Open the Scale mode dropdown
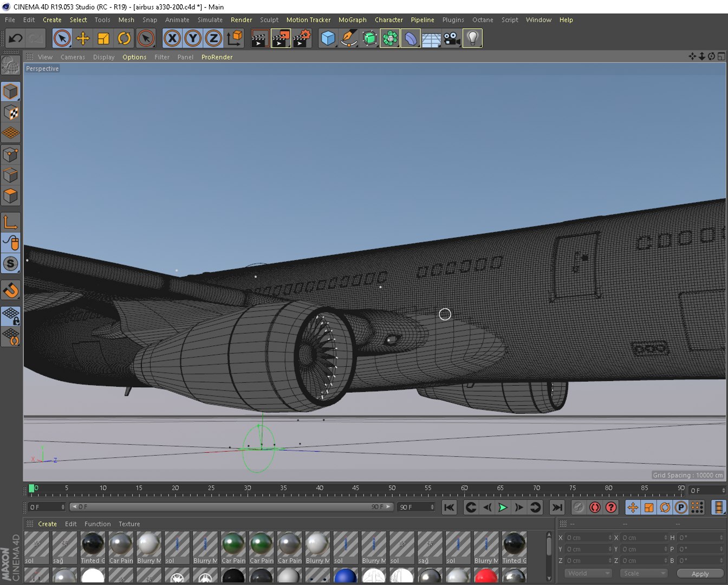The width and height of the screenshot is (728, 585). (x=643, y=573)
